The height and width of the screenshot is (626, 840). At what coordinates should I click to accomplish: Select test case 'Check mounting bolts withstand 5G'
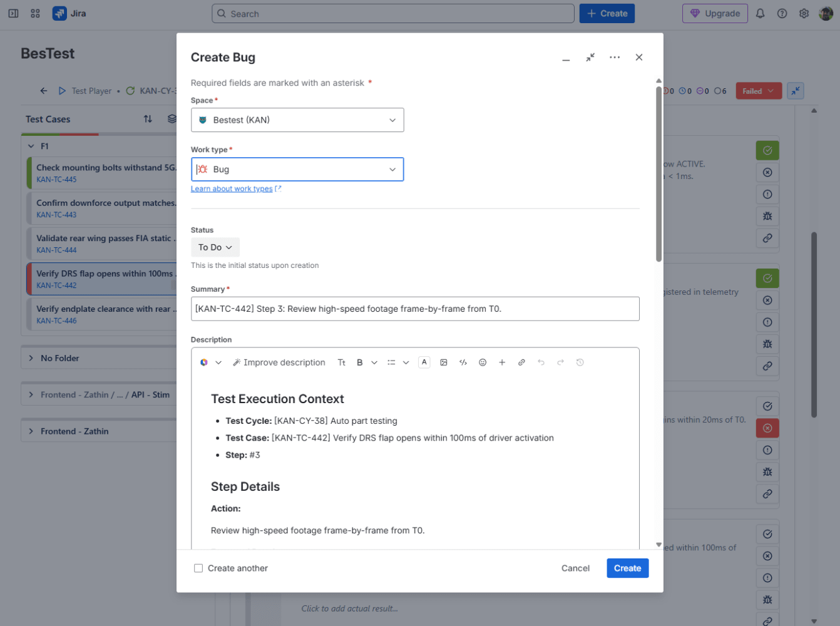103,173
